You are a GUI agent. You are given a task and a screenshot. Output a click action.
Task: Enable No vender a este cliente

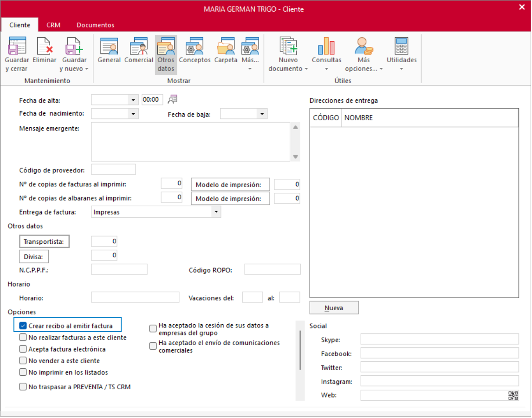click(23, 360)
